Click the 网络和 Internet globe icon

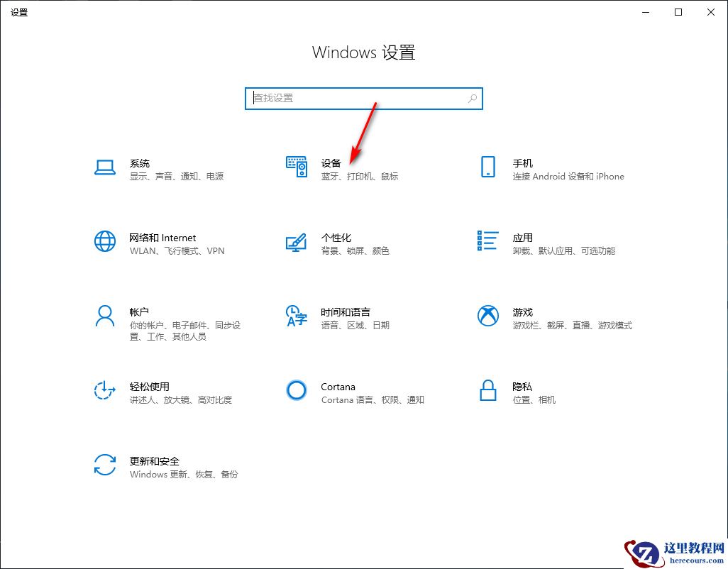(x=105, y=242)
